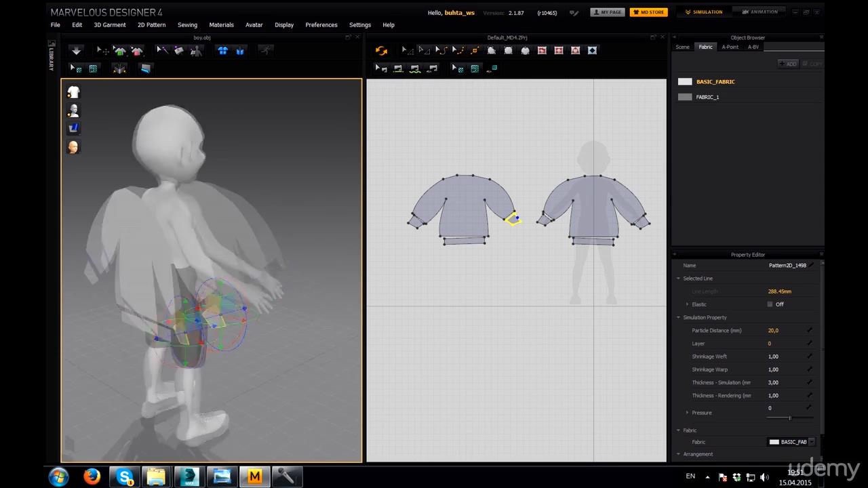Viewport: 868px width, 488px height.
Task: Toggle blue surface render style icon
Action: pos(73,128)
